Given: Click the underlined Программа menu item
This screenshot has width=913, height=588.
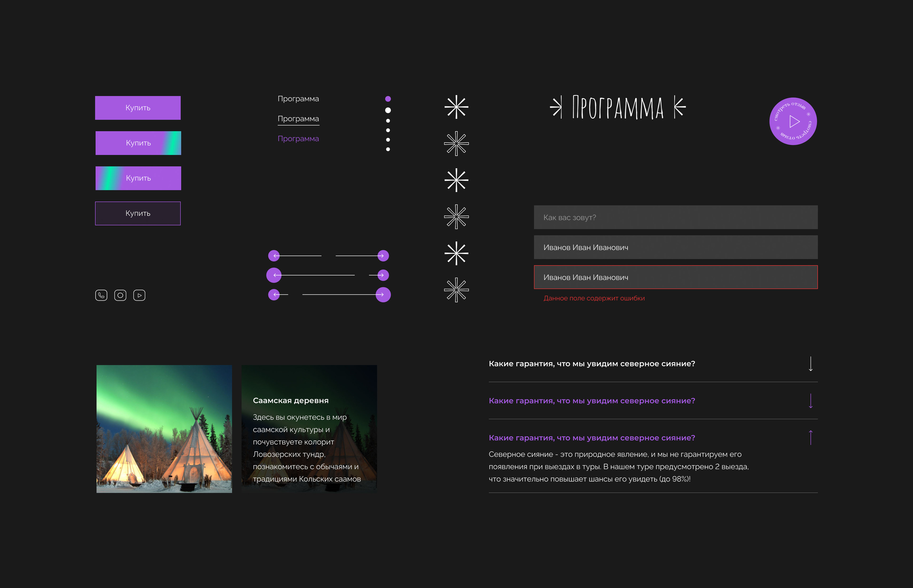Looking at the screenshot, I should 298,119.
